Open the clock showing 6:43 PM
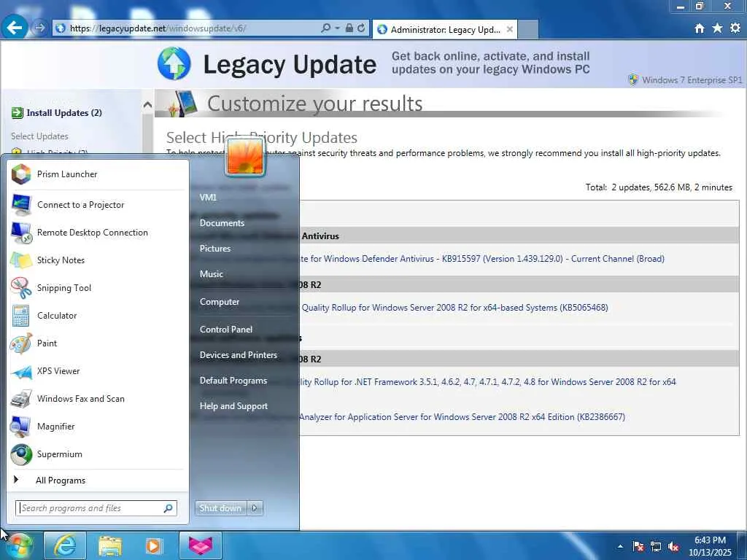Screen dimensions: 747x560 pyautogui.click(x=710, y=546)
